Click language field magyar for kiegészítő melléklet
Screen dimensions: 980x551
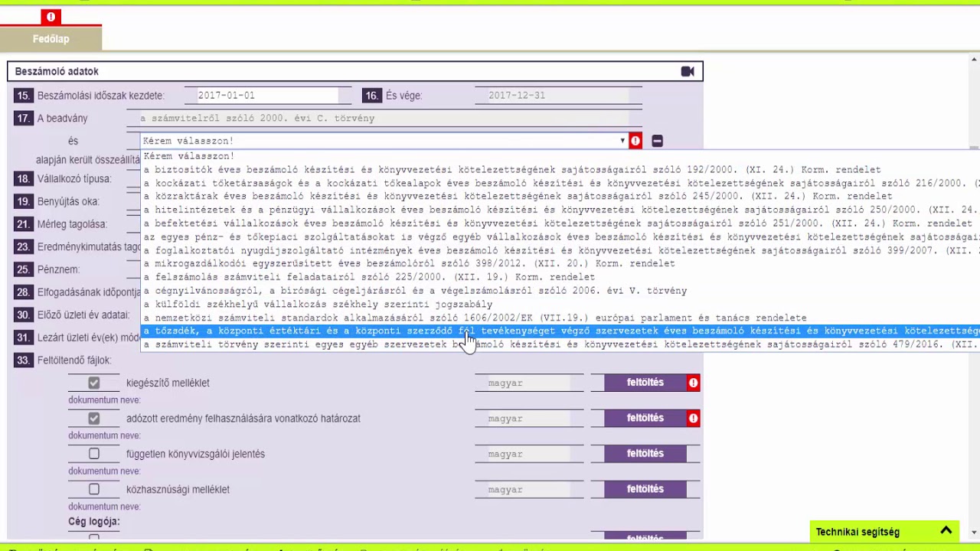528,383
